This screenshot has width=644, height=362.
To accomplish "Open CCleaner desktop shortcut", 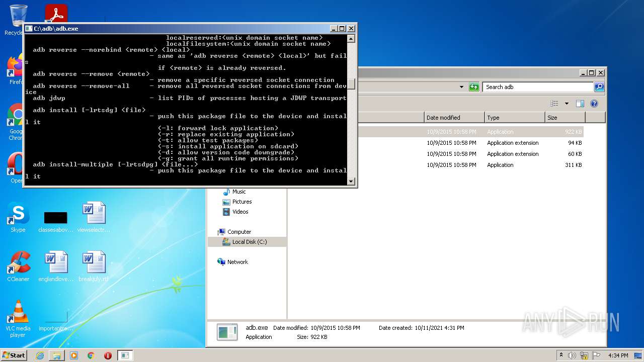I will pos(18,266).
